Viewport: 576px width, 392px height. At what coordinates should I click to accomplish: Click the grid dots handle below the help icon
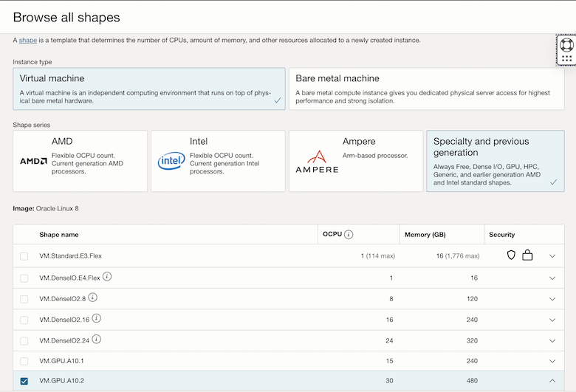(566, 58)
